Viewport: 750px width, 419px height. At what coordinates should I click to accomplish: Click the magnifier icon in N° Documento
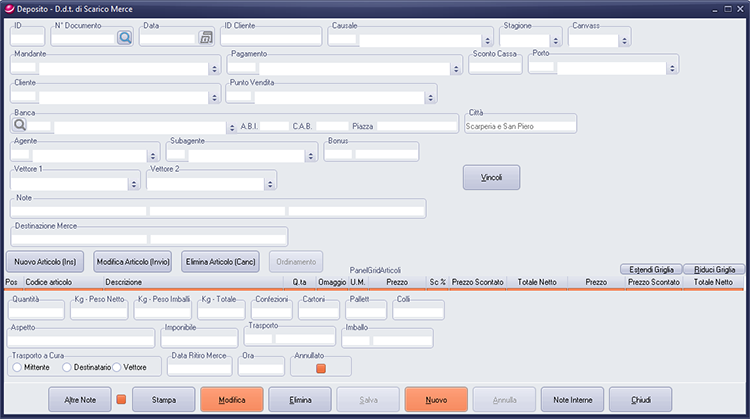(x=124, y=38)
